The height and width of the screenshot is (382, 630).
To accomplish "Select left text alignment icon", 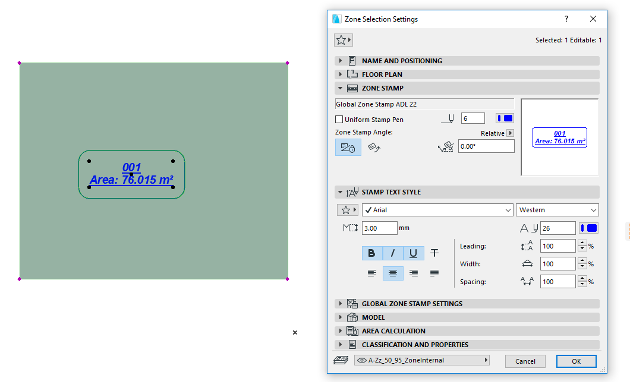I will point(372,273).
